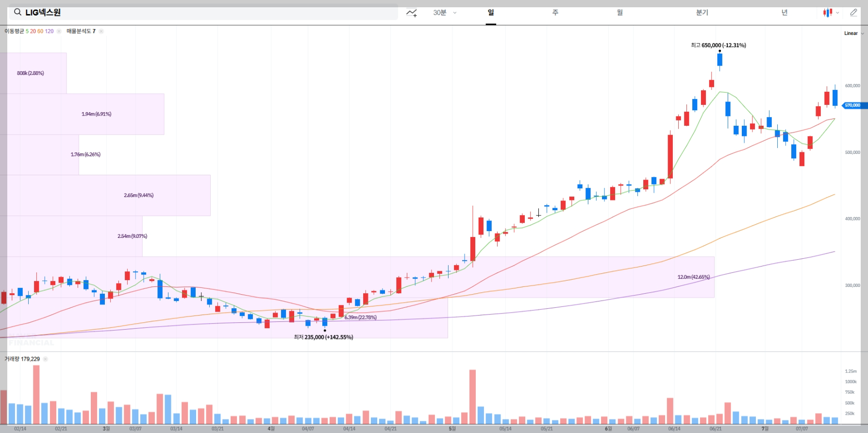Open the 매물분석도 indicator settings
The height and width of the screenshot is (433, 868).
tap(81, 31)
